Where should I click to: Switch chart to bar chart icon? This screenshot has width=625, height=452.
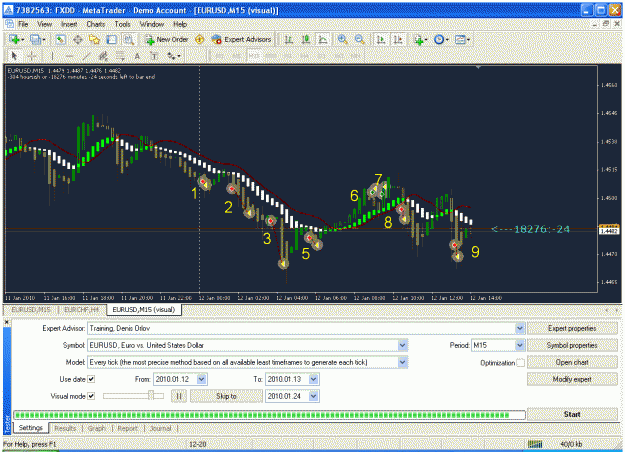click(x=289, y=39)
